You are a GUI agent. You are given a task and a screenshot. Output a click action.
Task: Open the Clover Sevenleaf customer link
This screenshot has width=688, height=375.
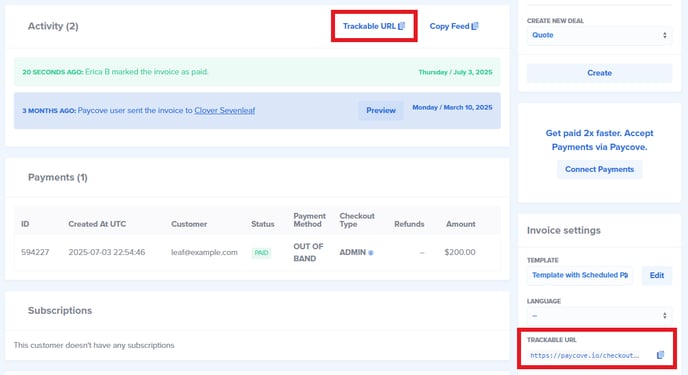tap(225, 111)
